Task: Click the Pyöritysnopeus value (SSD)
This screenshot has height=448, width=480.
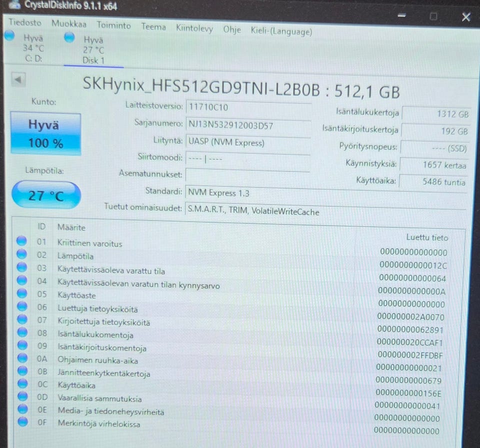Action: coord(434,148)
